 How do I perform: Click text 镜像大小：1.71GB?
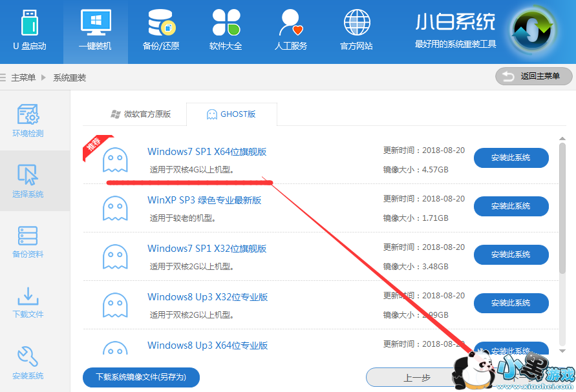[416, 218]
